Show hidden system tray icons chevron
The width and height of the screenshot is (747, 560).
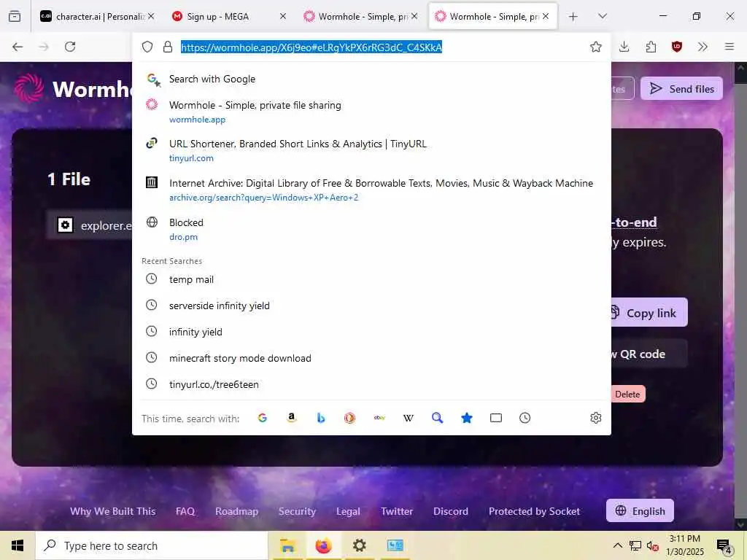[x=617, y=545]
